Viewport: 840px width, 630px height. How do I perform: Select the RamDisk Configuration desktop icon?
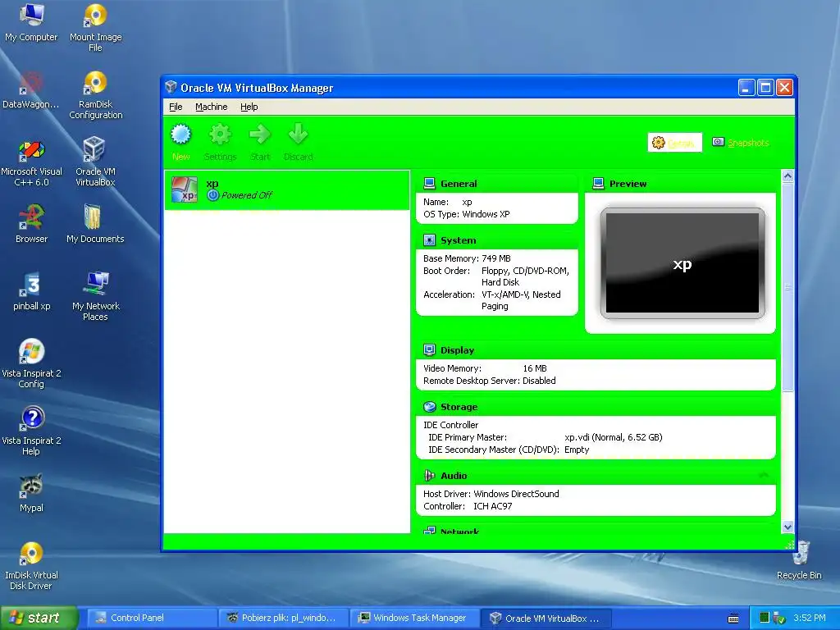pyautogui.click(x=95, y=95)
